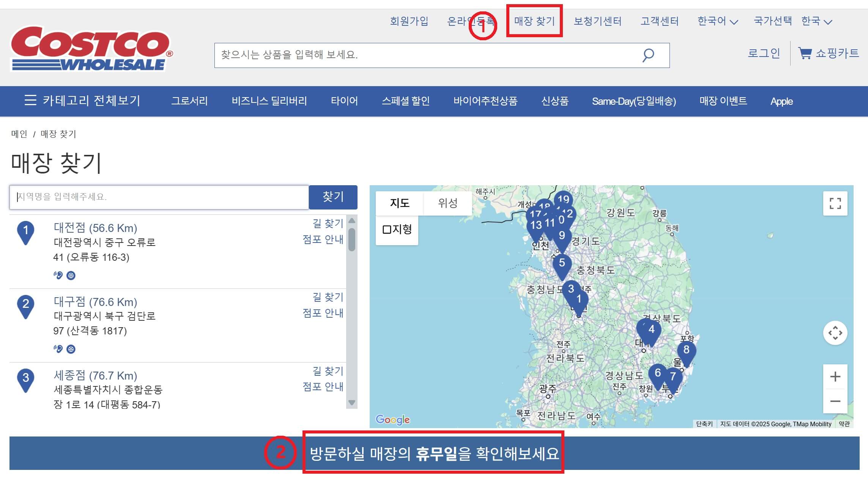This screenshot has width=868, height=479.
Task: Click the 메인 breadcrumb link
Action: pos(19,134)
